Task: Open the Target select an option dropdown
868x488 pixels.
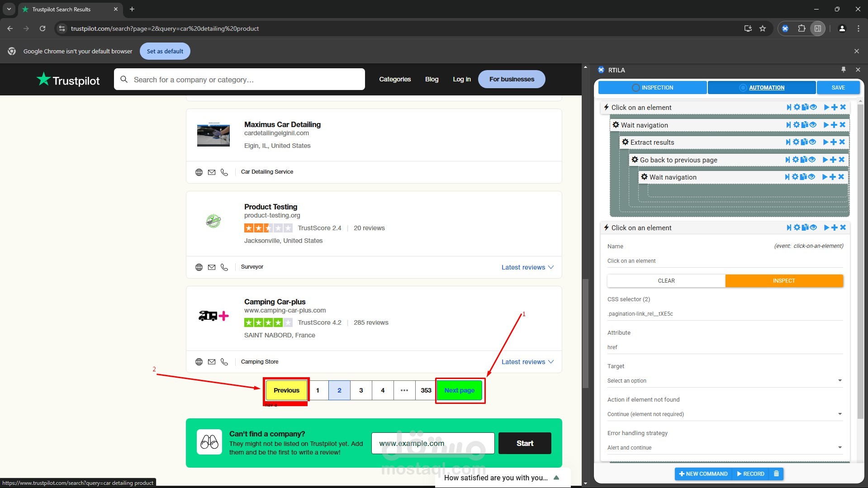Action: (x=725, y=381)
